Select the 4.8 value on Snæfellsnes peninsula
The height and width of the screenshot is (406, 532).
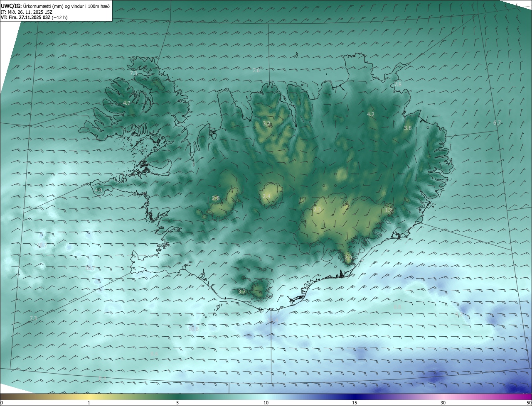click(x=99, y=191)
